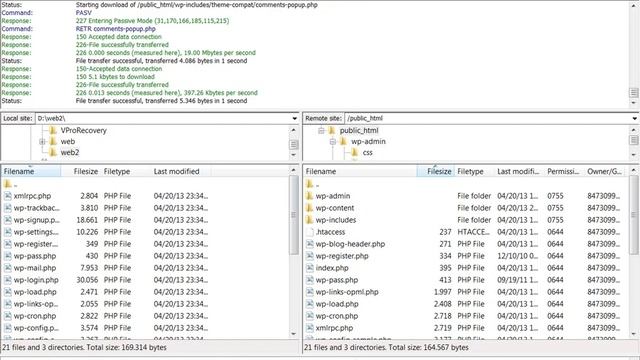640x360 pixels.
Task: Click local status 'Total size: 169.314 bytes'
Action: pyautogui.click(x=127, y=348)
